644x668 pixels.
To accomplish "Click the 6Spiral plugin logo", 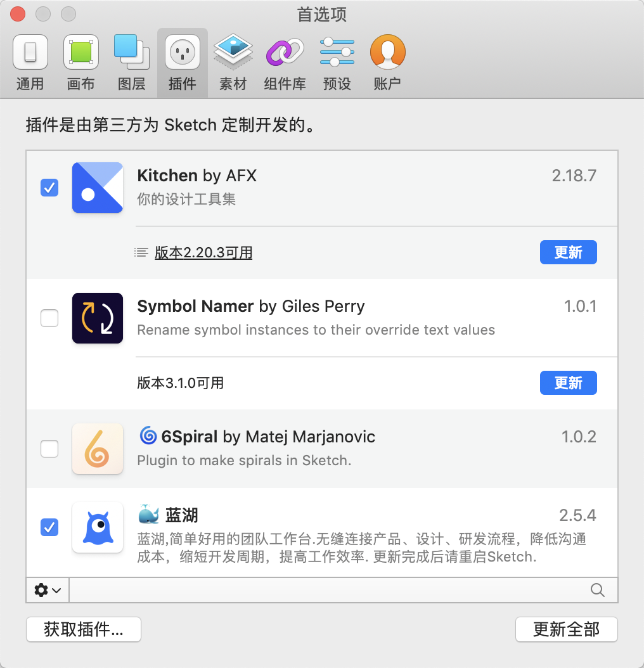I will tap(98, 449).
